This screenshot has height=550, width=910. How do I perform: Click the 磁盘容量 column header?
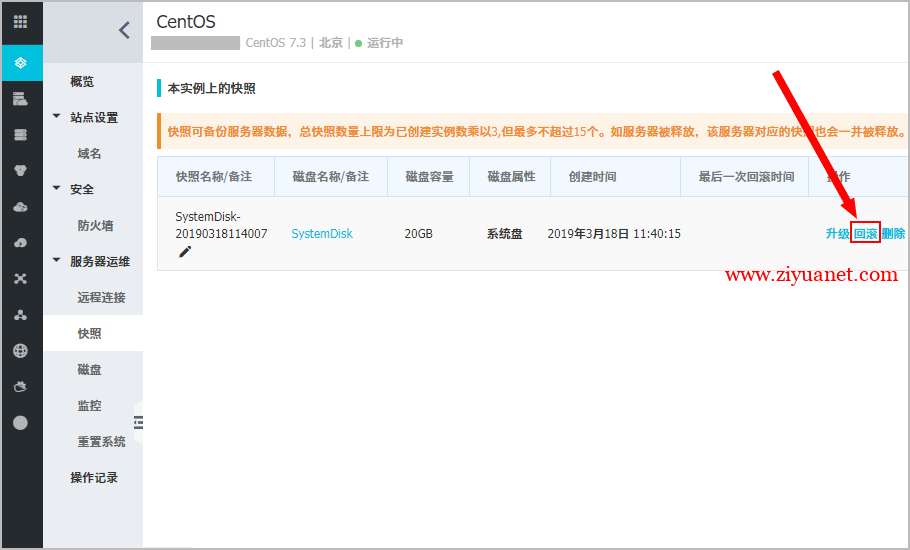pos(429,177)
